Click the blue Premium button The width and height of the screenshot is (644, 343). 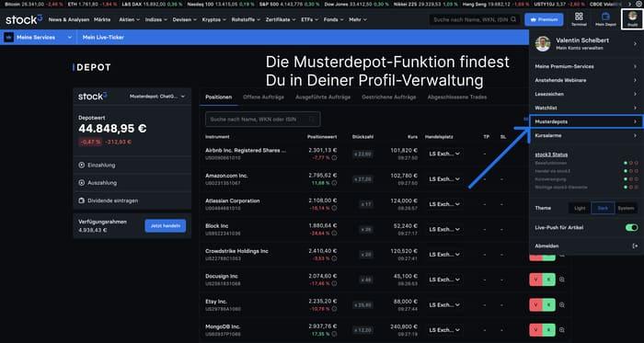[544, 19]
